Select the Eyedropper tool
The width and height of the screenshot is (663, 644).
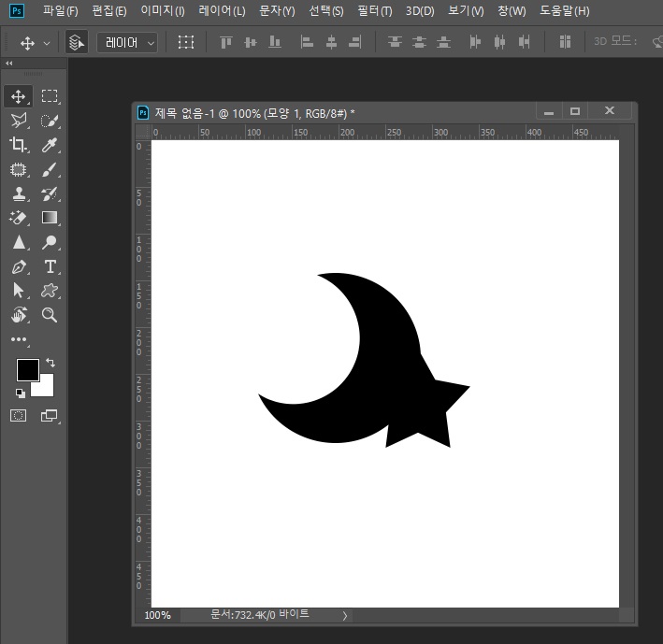50,145
